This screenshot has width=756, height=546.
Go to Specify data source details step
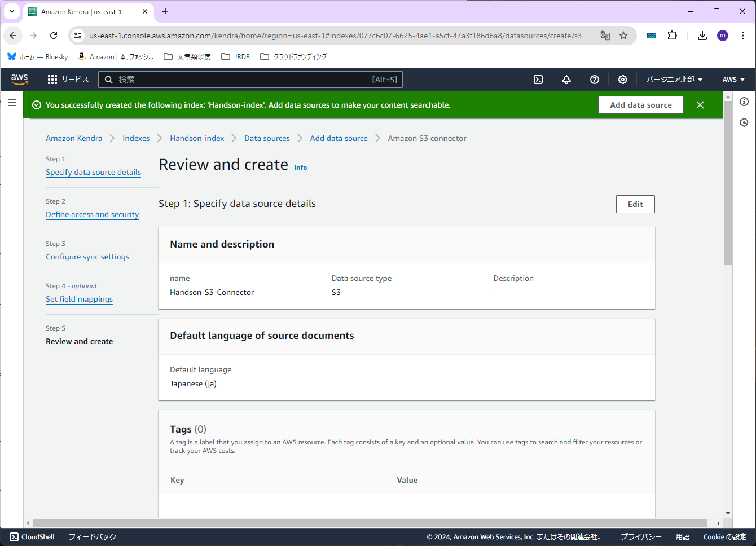[x=93, y=172]
